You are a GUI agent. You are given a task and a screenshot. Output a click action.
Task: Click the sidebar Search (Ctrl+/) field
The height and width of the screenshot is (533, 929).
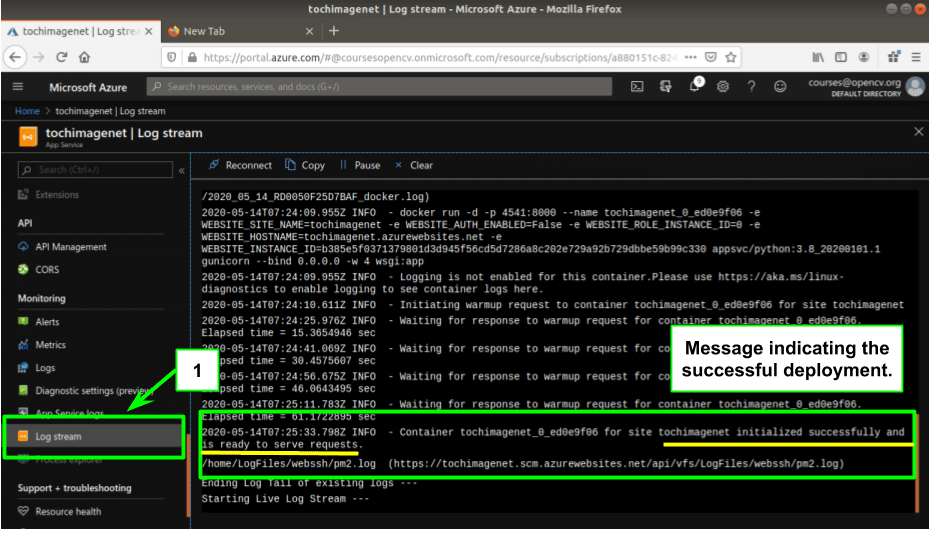(x=95, y=170)
